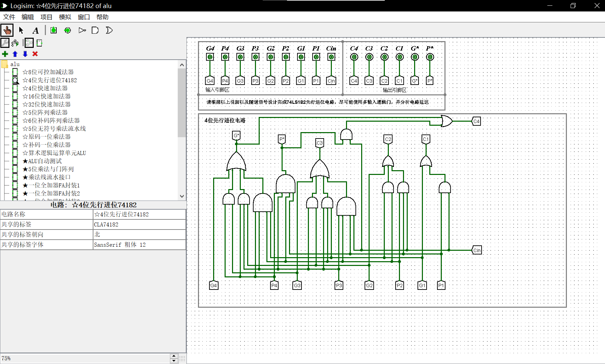The height and width of the screenshot is (364, 605).
Task: Pick the NOT gate toolbar icon
Action: click(82, 30)
